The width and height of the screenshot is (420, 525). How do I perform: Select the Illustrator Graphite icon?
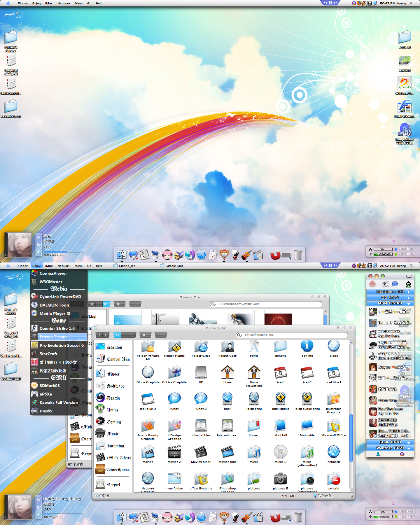(334, 399)
